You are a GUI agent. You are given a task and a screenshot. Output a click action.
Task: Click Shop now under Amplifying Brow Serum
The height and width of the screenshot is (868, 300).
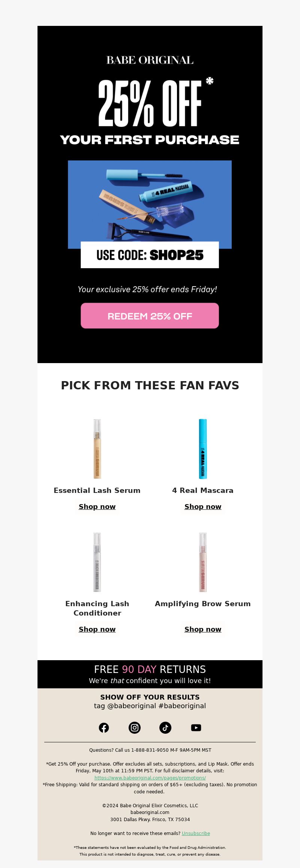[x=203, y=629]
